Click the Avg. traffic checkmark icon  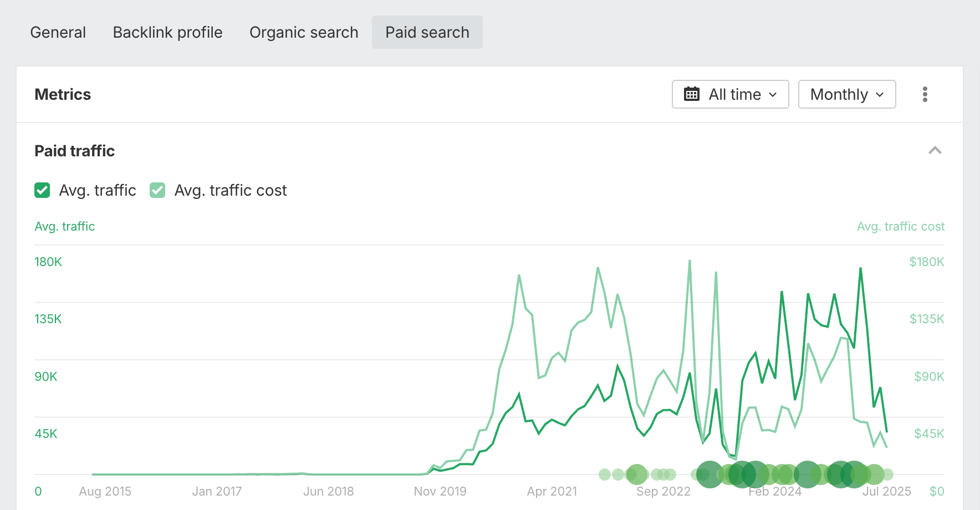pyautogui.click(x=42, y=190)
